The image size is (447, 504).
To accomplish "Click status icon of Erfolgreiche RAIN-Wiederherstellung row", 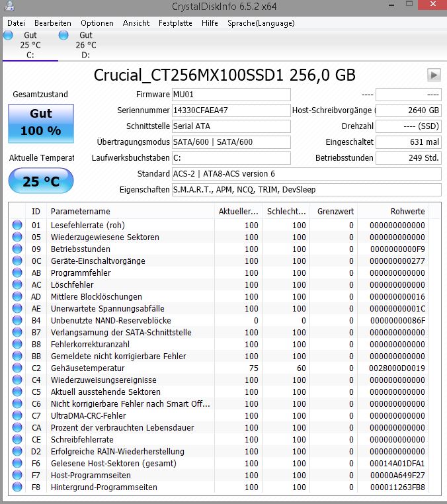I will (x=17, y=451).
